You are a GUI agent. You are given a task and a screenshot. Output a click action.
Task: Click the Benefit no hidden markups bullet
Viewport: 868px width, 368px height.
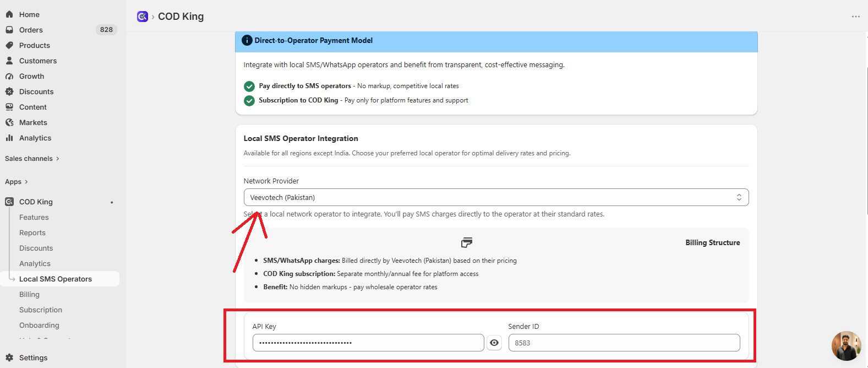[350, 287]
